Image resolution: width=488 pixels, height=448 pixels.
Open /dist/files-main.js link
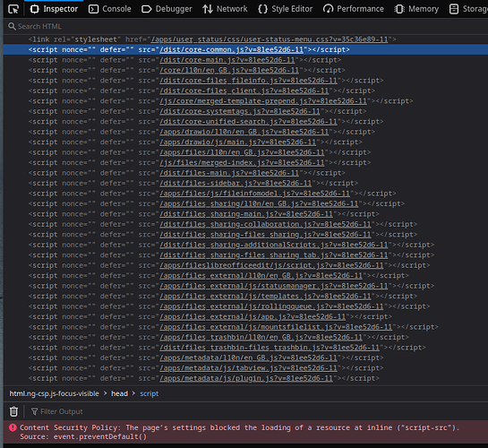pos(229,173)
